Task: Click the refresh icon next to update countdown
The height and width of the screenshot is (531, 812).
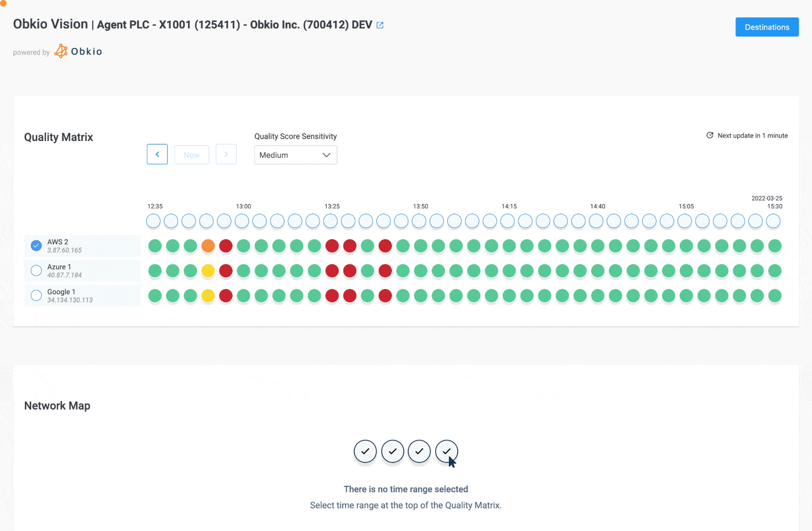Action: pos(709,135)
